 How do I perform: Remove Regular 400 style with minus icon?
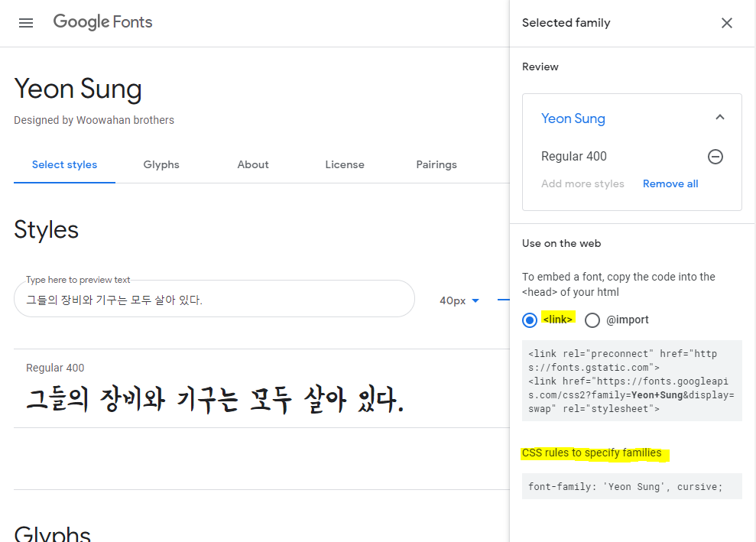715,156
